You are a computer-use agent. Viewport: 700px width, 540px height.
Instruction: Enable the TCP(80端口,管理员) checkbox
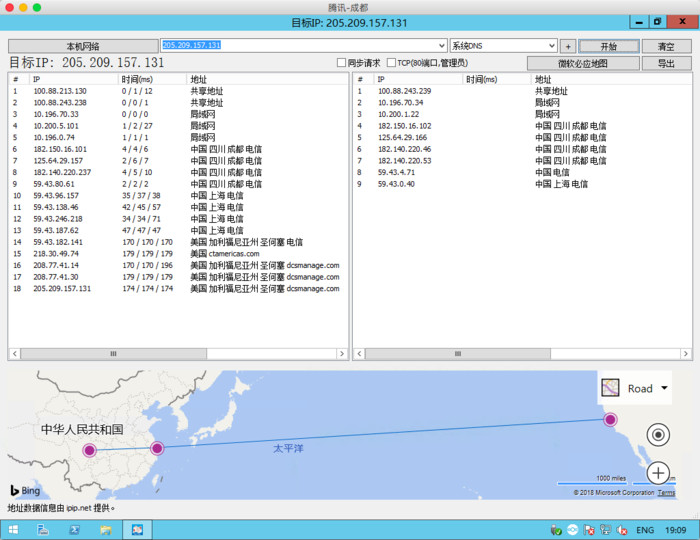(392, 63)
